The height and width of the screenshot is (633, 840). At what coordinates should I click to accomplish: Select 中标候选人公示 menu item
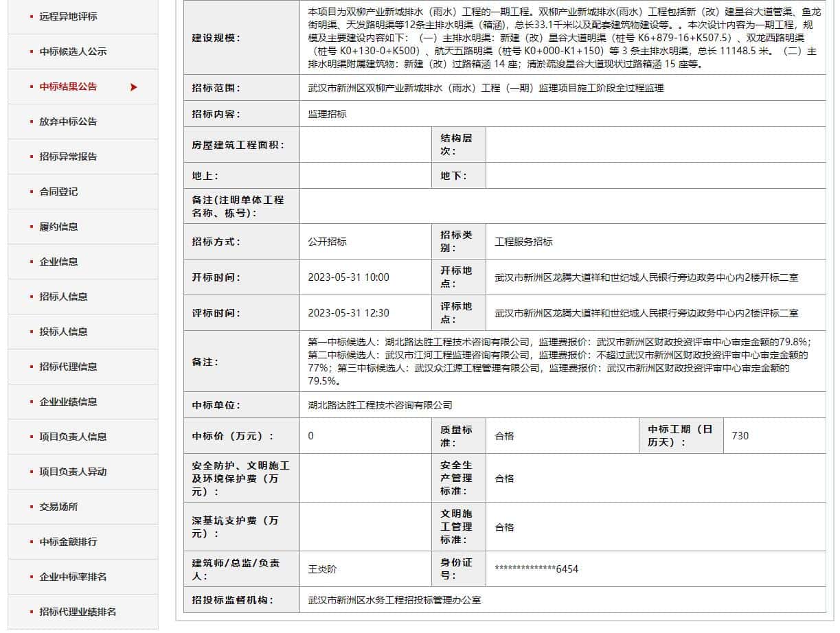73,51
